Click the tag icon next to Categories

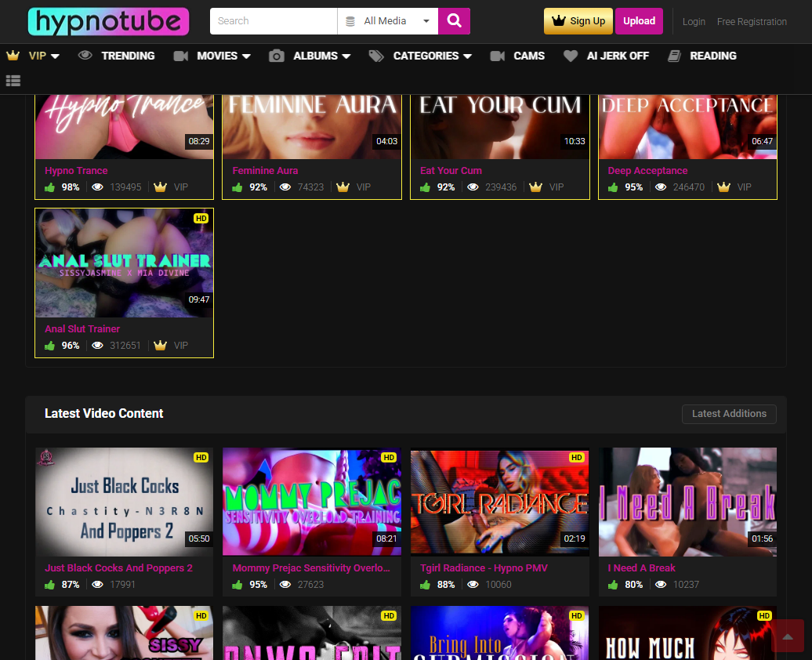tap(376, 56)
